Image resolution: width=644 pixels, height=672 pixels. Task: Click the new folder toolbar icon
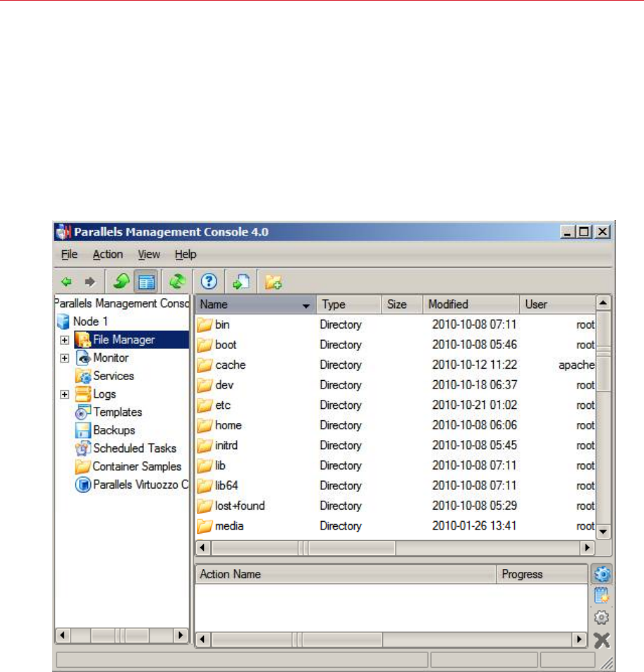coord(273,282)
